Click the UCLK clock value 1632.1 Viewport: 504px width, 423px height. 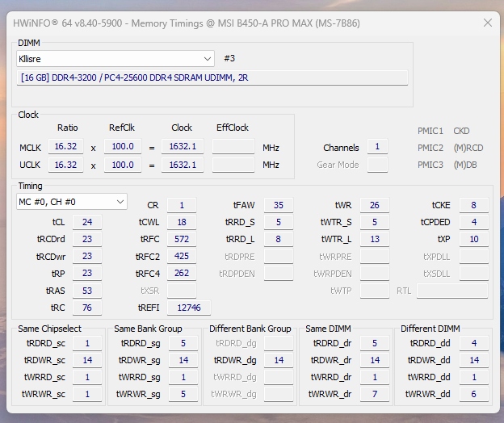[182, 165]
